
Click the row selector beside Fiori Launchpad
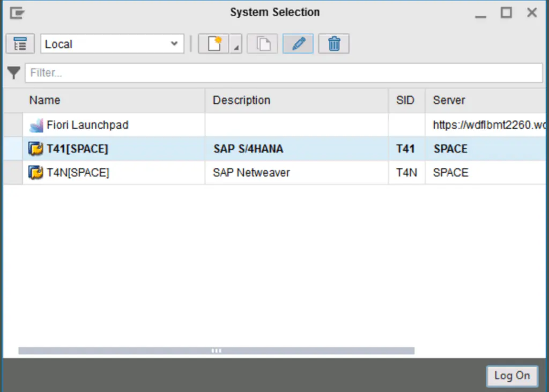coord(13,125)
